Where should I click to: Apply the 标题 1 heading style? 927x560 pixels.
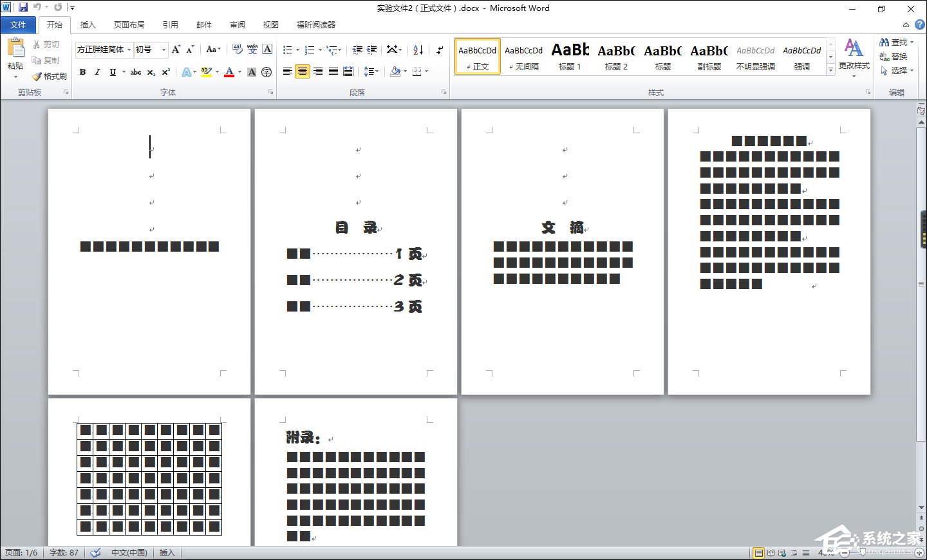click(x=570, y=56)
